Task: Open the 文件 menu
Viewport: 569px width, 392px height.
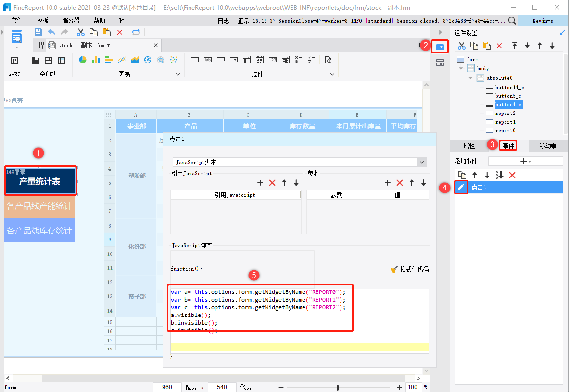Action: (17, 20)
